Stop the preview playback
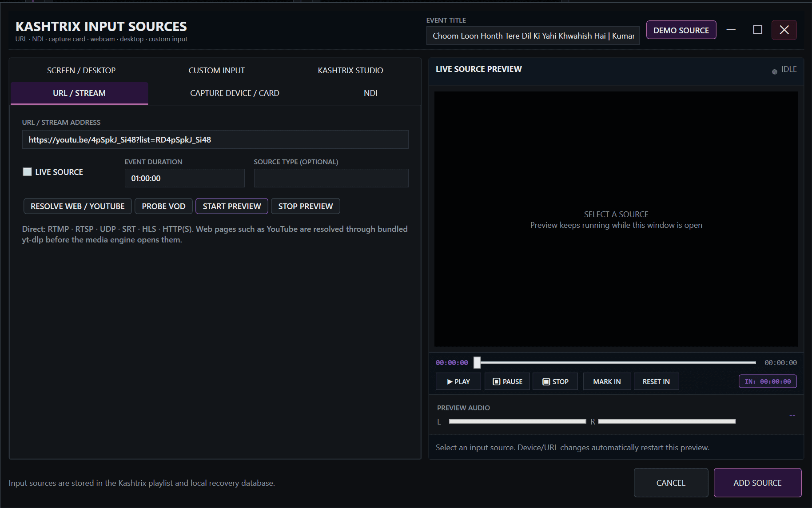 click(555, 381)
